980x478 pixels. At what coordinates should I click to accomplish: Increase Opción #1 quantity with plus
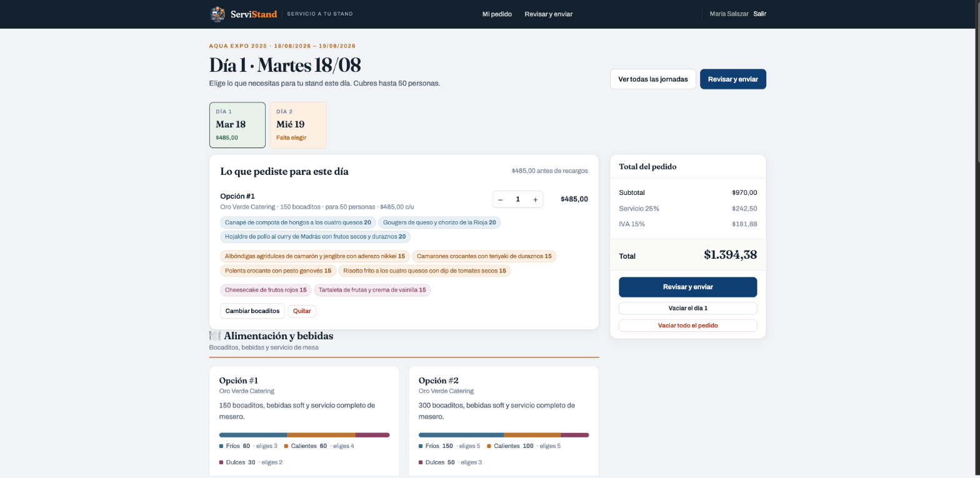(x=536, y=199)
